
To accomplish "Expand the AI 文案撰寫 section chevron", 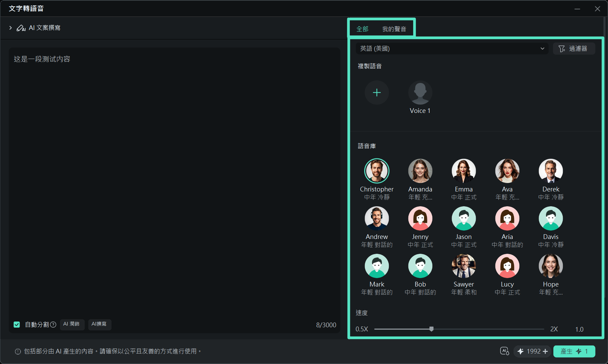I will [x=10, y=28].
